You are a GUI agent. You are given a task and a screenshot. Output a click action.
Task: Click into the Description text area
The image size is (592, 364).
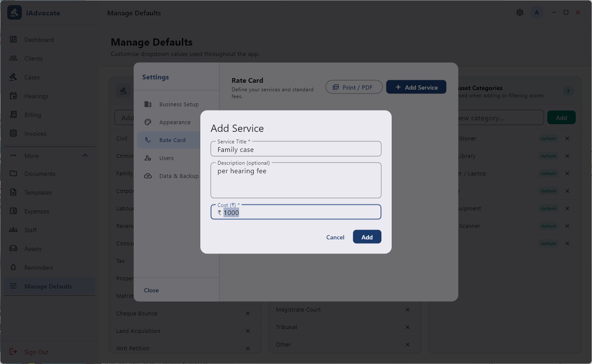[x=296, y=181]
